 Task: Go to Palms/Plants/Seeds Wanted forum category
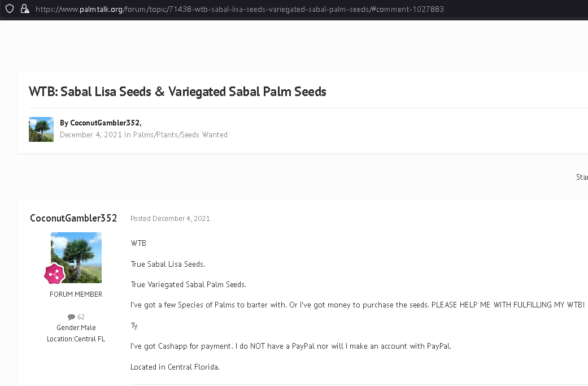[180, 135]
